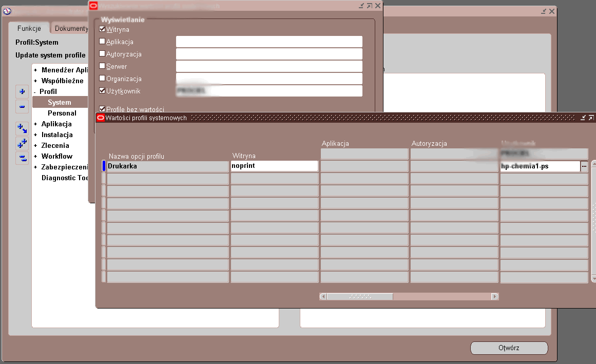
Task: Click the Expand all double-plus icon button
Action: [x=22, y=143]
